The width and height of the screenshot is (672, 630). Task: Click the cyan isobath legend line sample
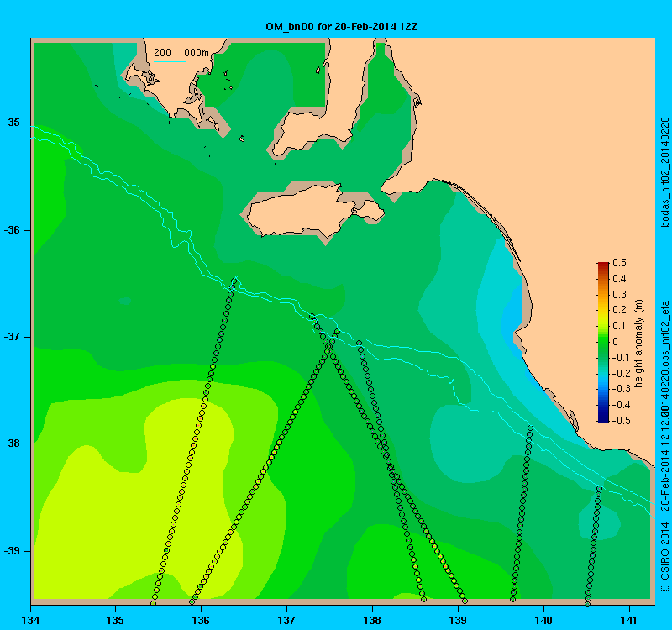(170, 61)
